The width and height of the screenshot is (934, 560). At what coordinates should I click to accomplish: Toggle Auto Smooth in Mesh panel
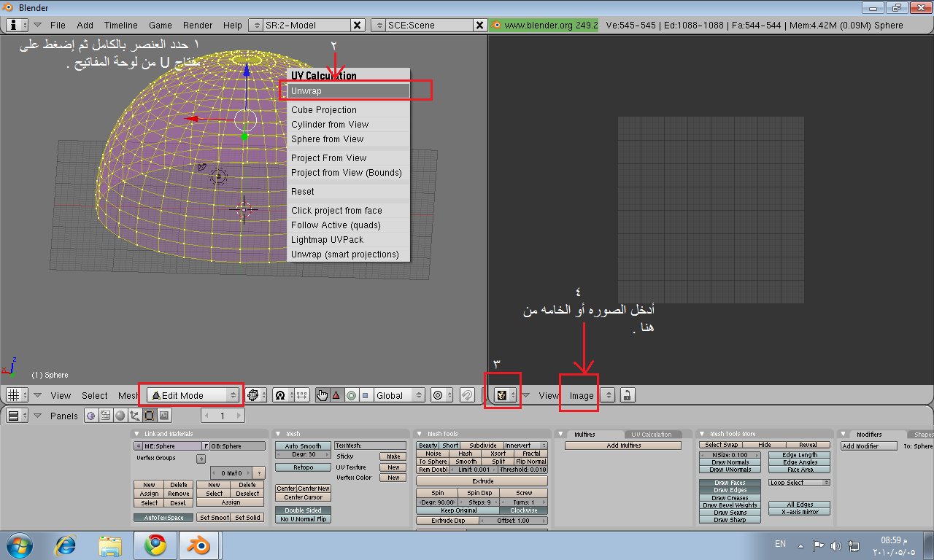point(303,446)
